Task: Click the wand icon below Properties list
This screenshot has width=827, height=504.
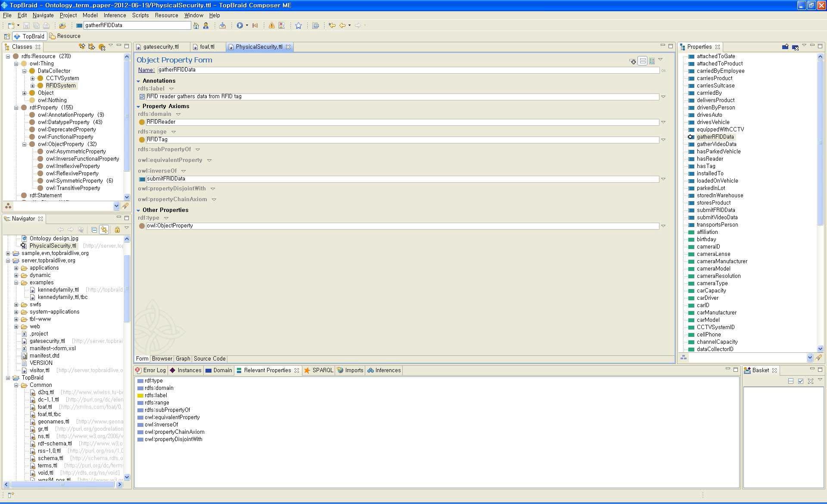Action: 819,357
